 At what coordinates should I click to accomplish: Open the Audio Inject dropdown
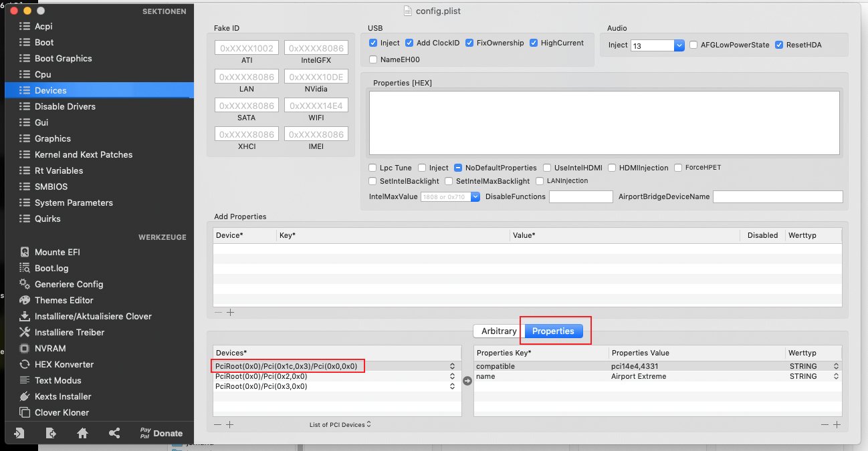679,45
